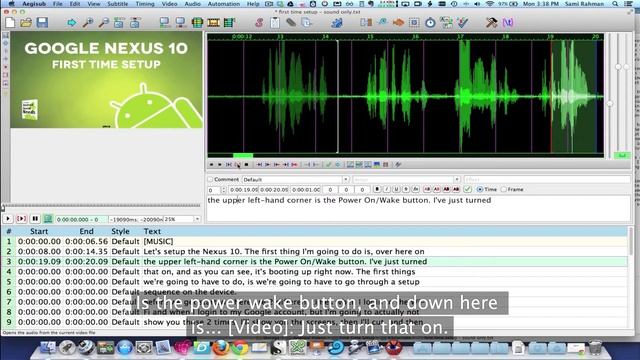Click the Jump to video frame arrow icon
640x360 pixels.
(71, 22)
